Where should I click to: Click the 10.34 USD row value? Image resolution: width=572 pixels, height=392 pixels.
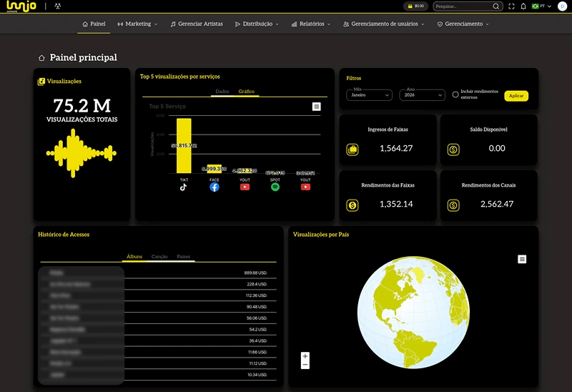(x=257, y=375)
